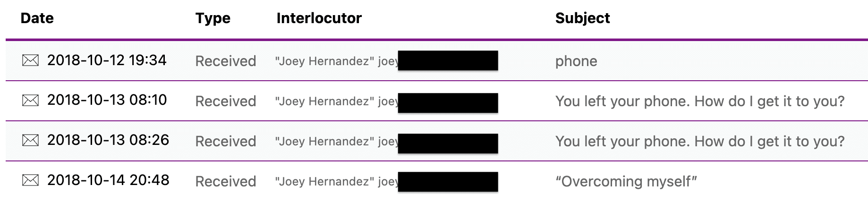Click "Joey Hernandez" in the 2018-10-12 row
The width and height of the screenshot is (868, 202).
point(324,61)
